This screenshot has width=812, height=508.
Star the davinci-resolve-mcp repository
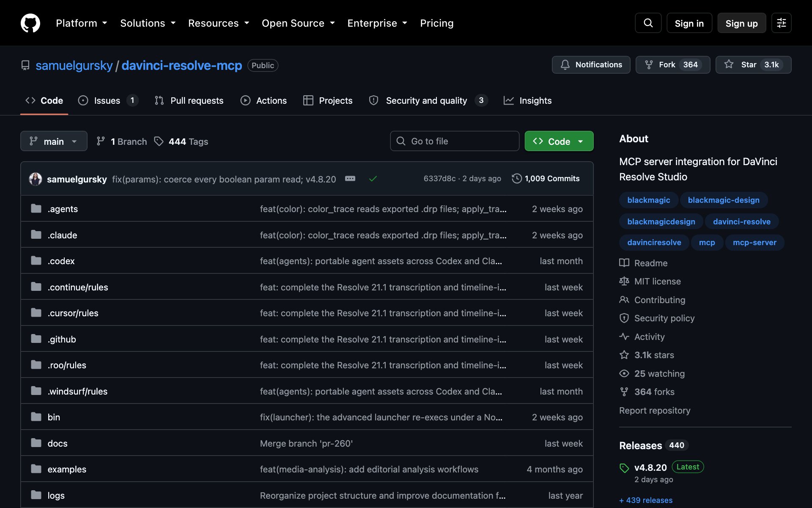pyautogui.click(x=753, y=65)
